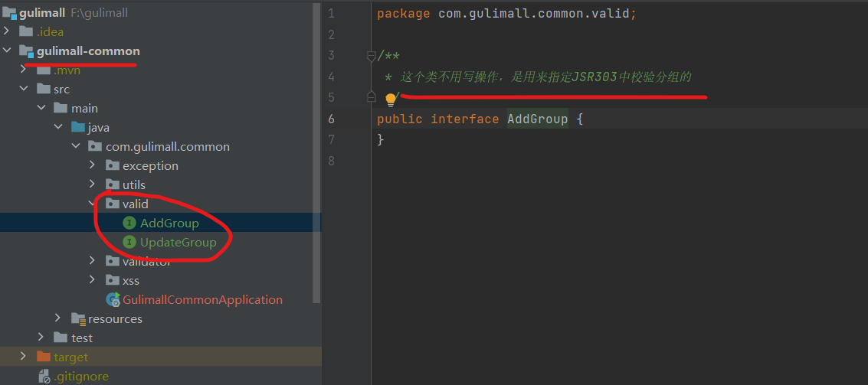Click the .gitignore file icon
This screenshot has width=868, height=385.
pos(44,377)
